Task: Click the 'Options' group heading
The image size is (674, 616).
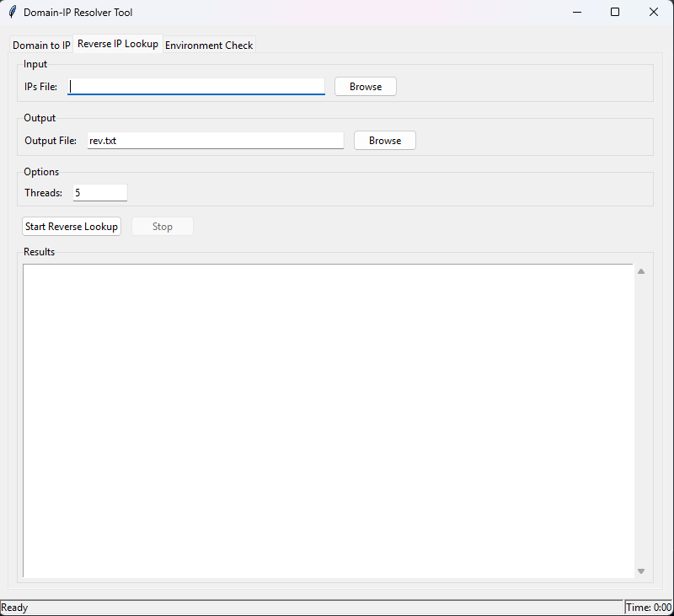Action: pos(41,172)
